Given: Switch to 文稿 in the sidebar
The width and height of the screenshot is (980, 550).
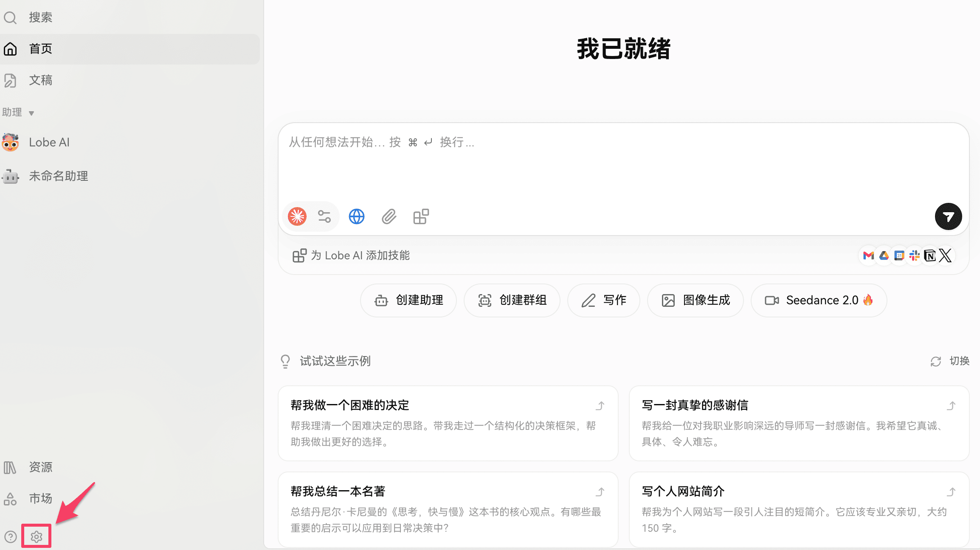Looking at the screenshot, I should click(x=41, y=80).
